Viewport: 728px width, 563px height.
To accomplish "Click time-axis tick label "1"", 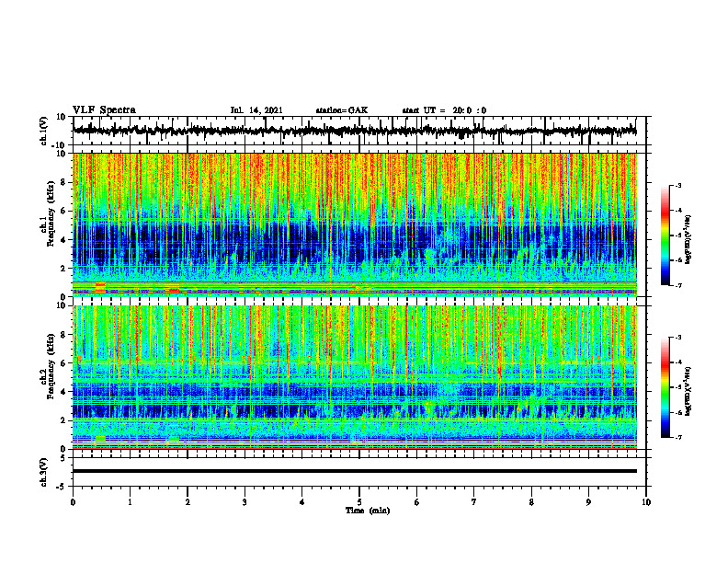I will point(130,502).
